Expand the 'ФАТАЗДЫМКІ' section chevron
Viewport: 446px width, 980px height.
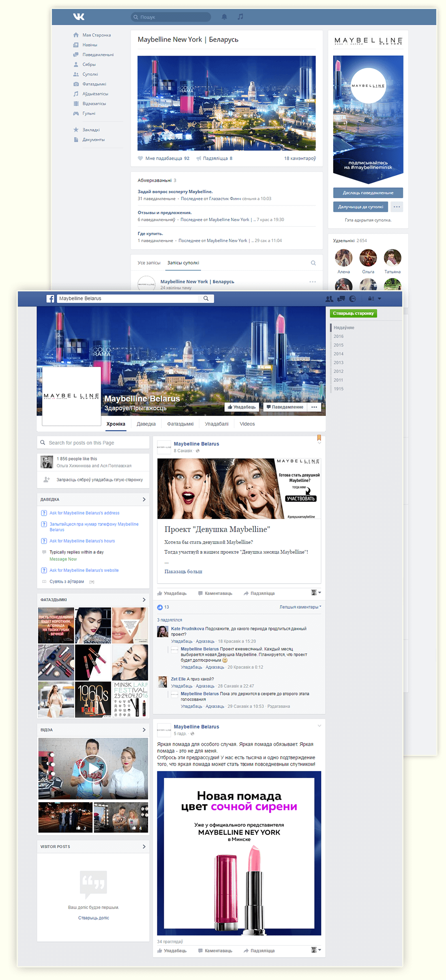(x=144, y=600)
